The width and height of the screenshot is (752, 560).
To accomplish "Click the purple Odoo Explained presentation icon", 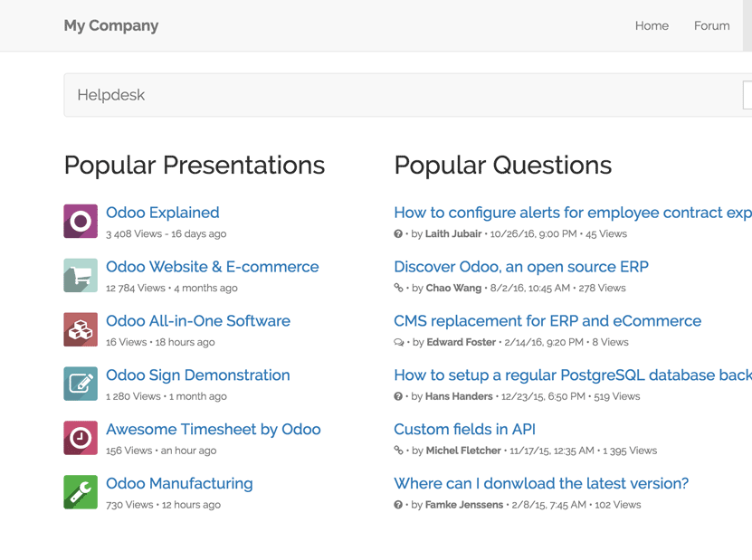I will (81, 221).
